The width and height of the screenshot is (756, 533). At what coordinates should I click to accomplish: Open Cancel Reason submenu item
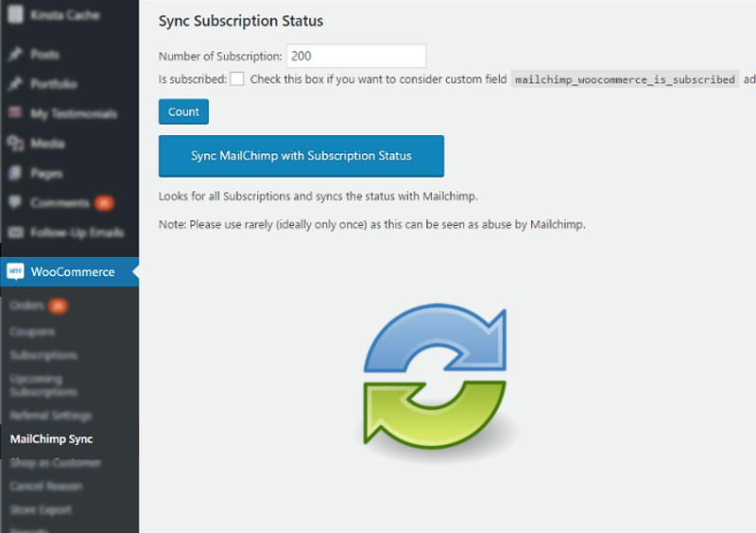point(46,486)
